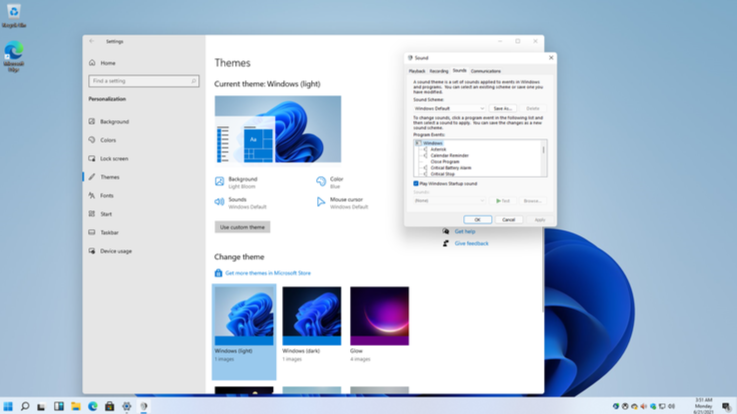The height and width of the screenshot is (414, 737).
Task: Click the Windows Start button on the taskbar
Action: pos(8,406)
